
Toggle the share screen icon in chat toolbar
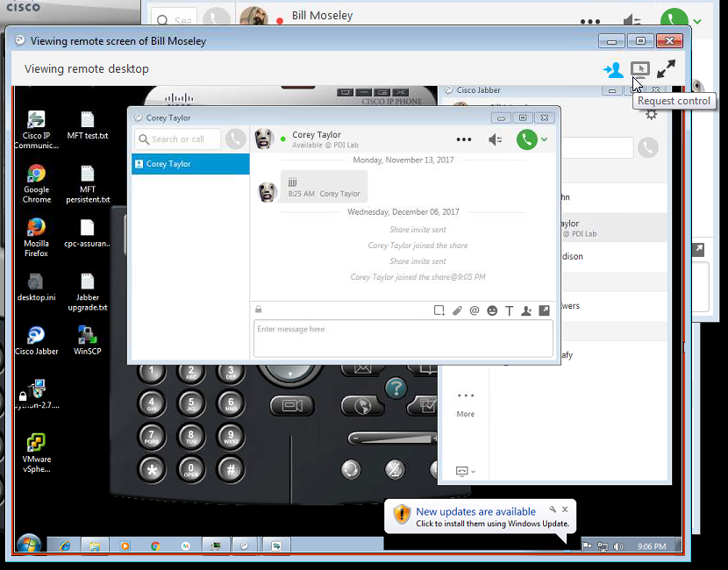tap(545, 310)
